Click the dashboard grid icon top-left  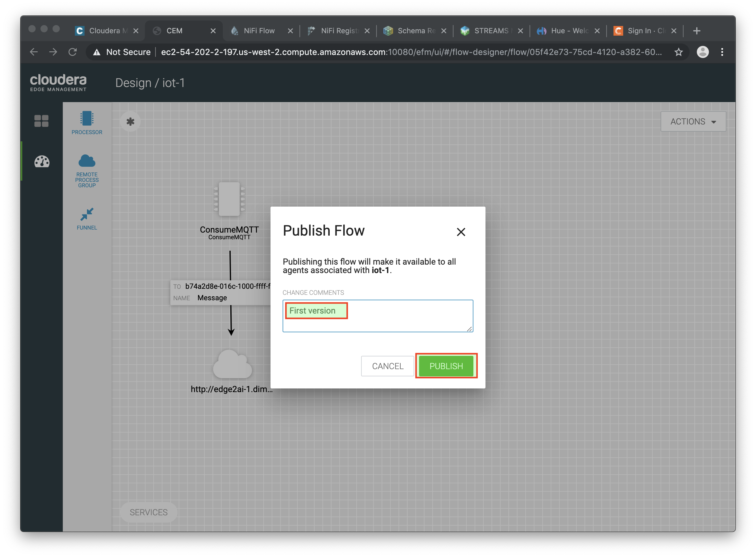click(41, 121)
